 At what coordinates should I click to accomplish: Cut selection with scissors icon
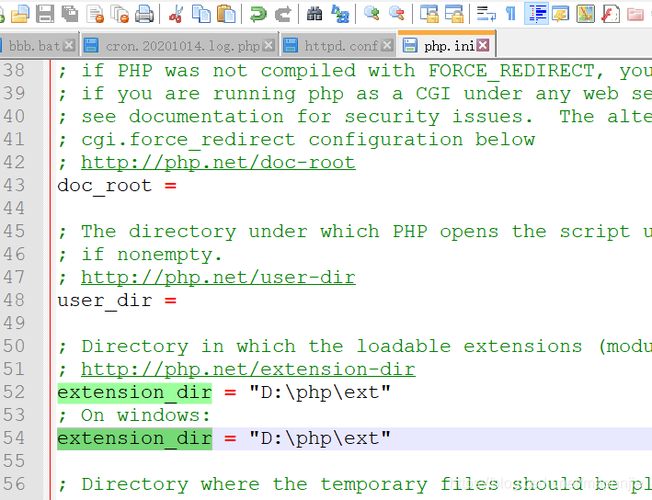[x=176, y=14]
